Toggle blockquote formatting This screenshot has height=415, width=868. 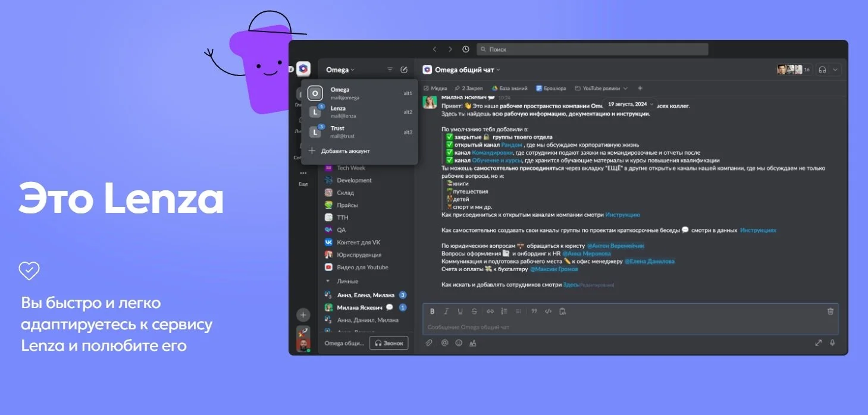[x=534, y=311]
